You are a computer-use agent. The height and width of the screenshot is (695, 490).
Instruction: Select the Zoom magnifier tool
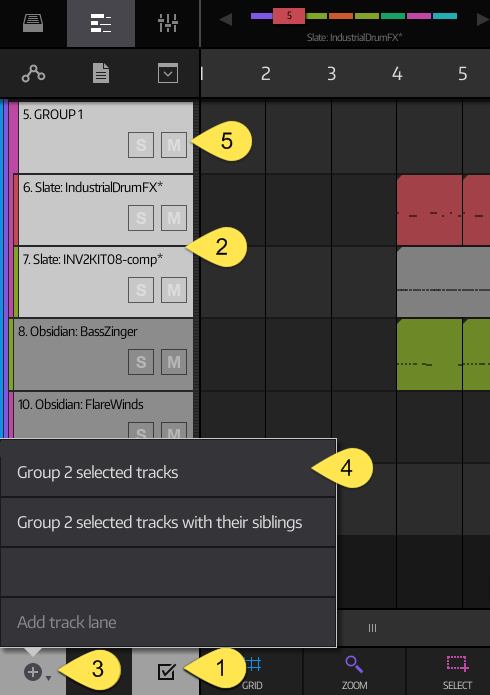click(x=354, y=672)
